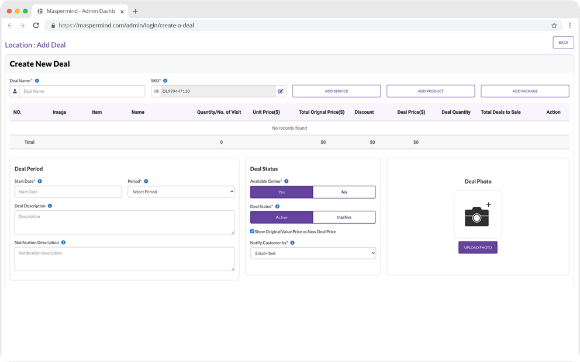Click the SKU info icon
580x362 pixels.
click(x=165, y=81)
